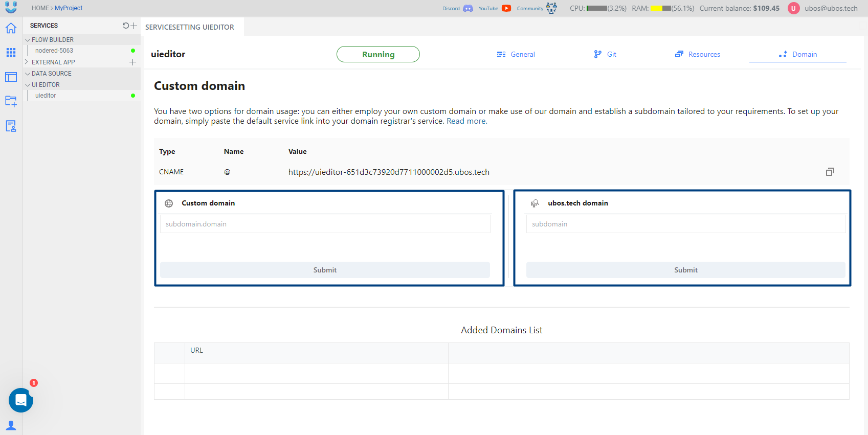Viewport: 868px width, 435px height.
Task: Click the RAM usage bar
Action: click(x=661, y=8)
